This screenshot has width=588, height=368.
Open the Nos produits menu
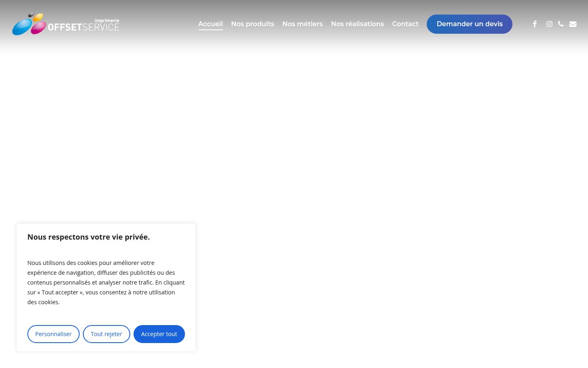[252, 24]
